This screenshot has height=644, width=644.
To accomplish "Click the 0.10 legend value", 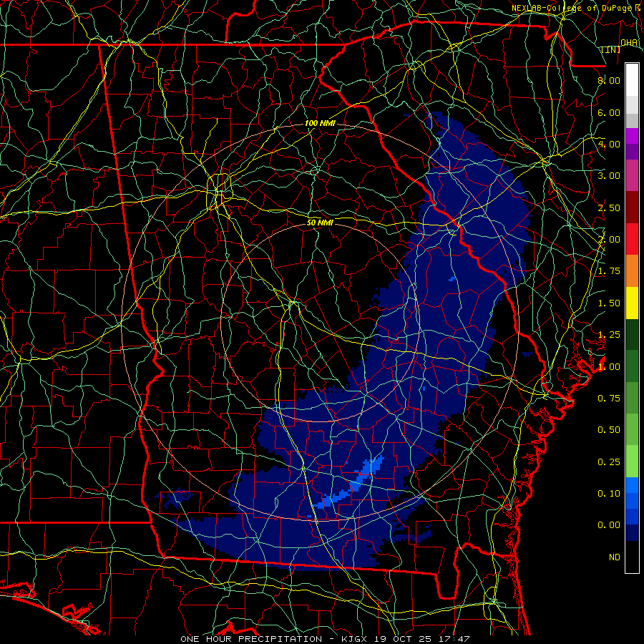I will tap(609, 494).
